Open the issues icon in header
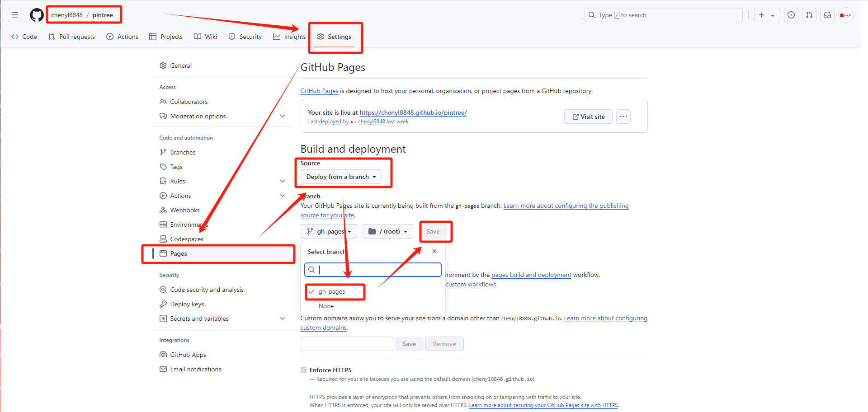The height and width of the screenshot is (412, 868). 791,15
